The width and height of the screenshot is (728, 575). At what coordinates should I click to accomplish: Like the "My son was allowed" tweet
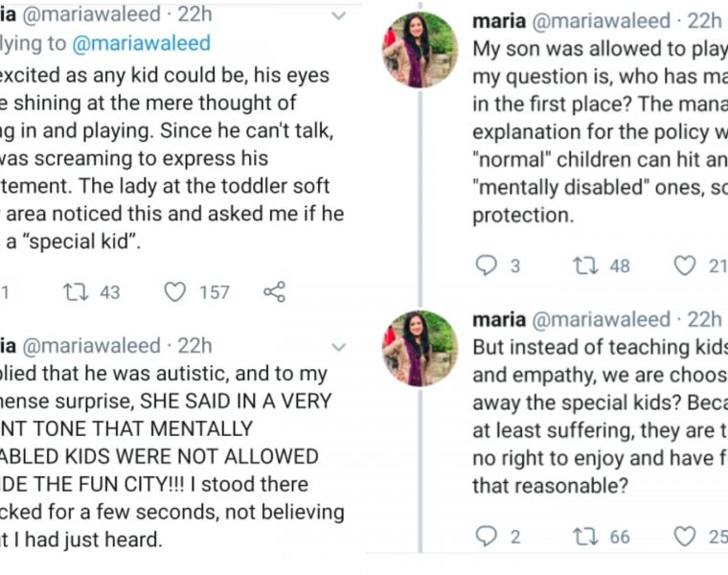[684, 265]
